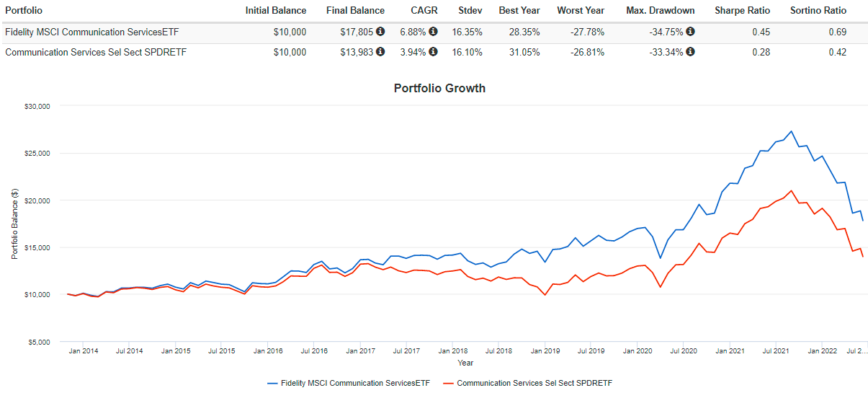Click the Portfolio Growth chart title
Screen dimensions: 868x393
(439, 88)
